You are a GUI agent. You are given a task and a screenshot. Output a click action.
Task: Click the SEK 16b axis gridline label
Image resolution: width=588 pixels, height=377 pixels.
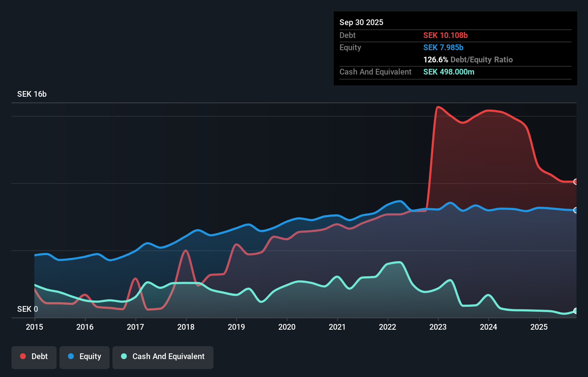(31, 94)
